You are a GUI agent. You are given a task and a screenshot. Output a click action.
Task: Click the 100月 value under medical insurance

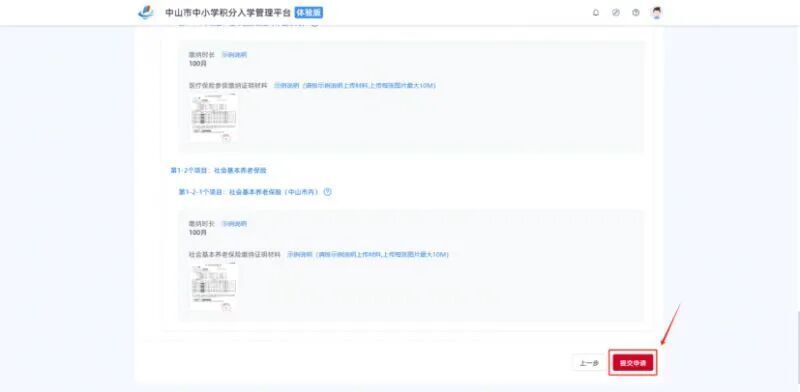197,64
